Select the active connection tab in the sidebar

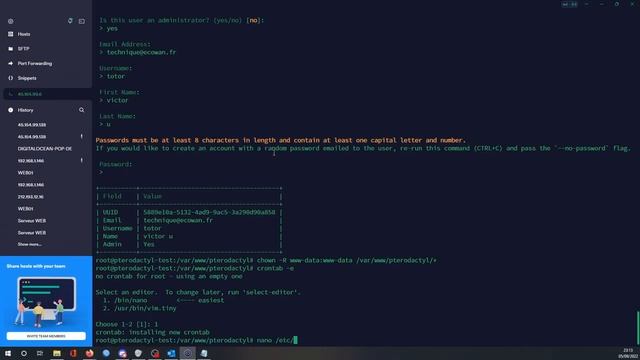pyautogui.click(x=47, y=94)
